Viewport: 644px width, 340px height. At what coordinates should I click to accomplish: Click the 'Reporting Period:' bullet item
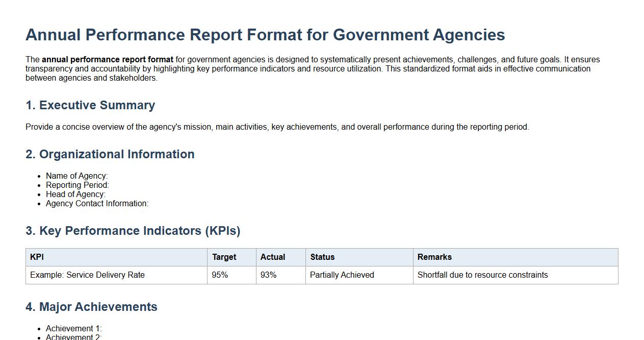click(x=77, y=185)
